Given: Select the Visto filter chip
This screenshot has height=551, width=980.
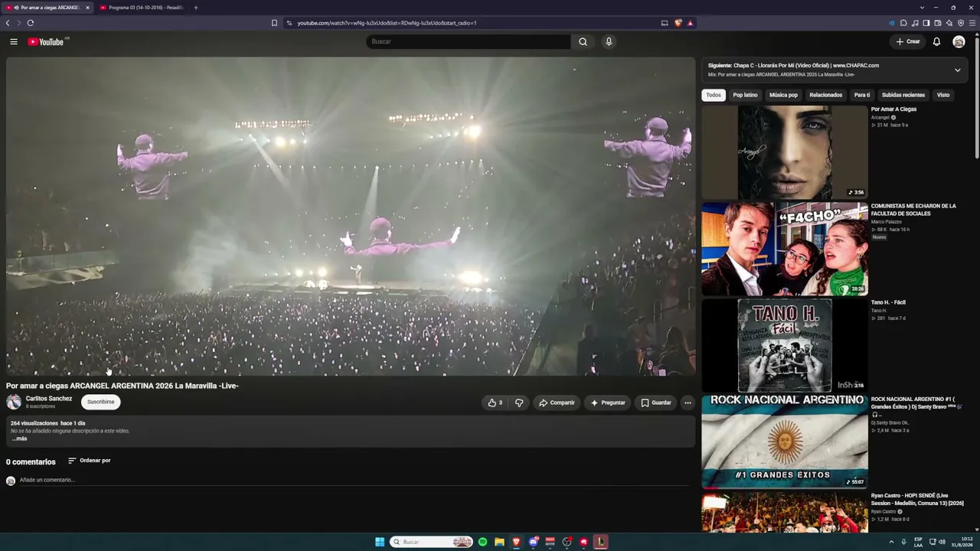Looking at the screenshot, I should pyautogui.click(x=943, y=95).
